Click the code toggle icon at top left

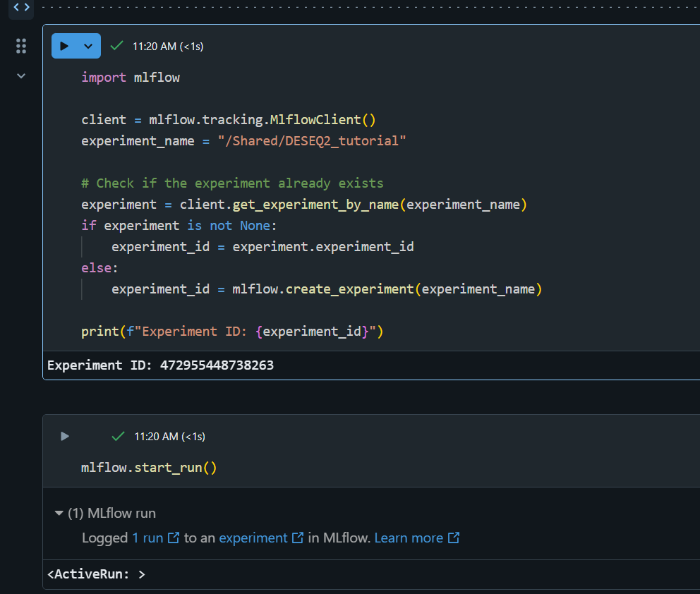[x=21, y=7]
